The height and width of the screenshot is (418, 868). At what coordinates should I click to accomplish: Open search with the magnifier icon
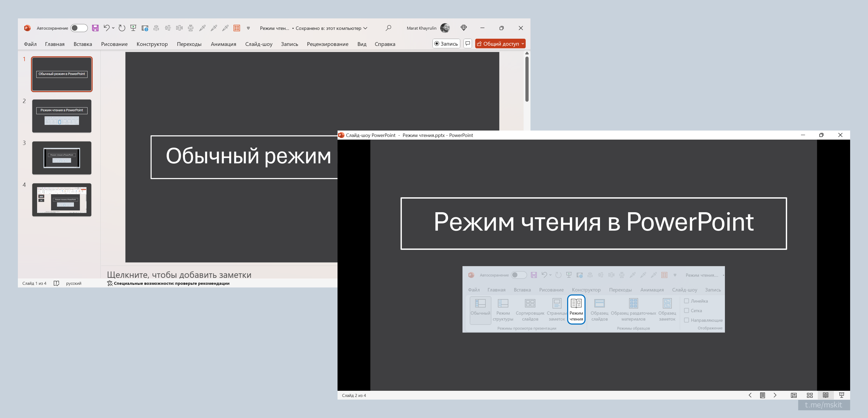[x=388, y=28]
